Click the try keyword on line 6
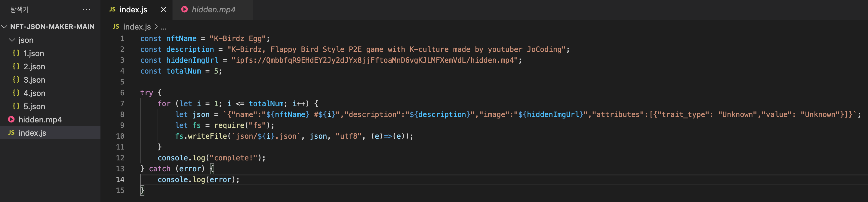The image size is (868, 202). tap(146, 93)
